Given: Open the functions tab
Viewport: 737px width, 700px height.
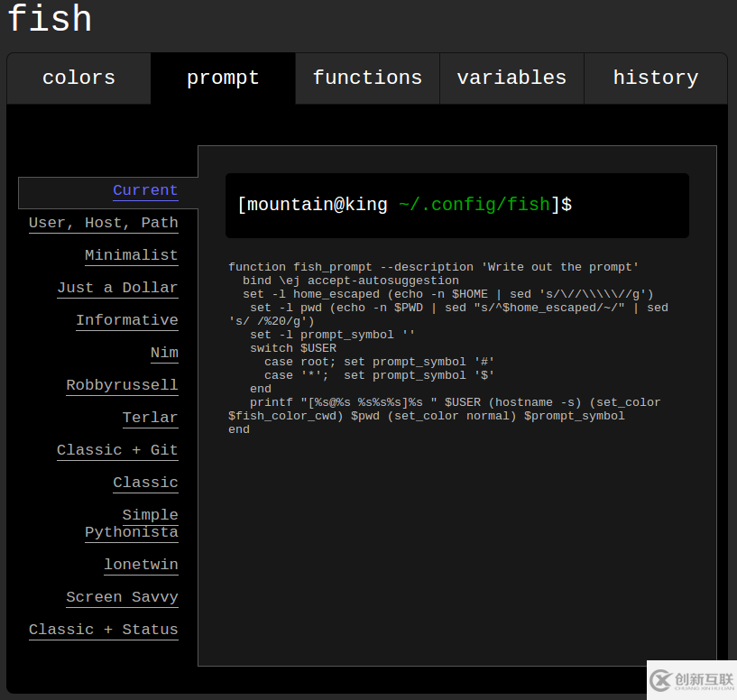Looking at the screenshot, I should click(x=366, y=78).
